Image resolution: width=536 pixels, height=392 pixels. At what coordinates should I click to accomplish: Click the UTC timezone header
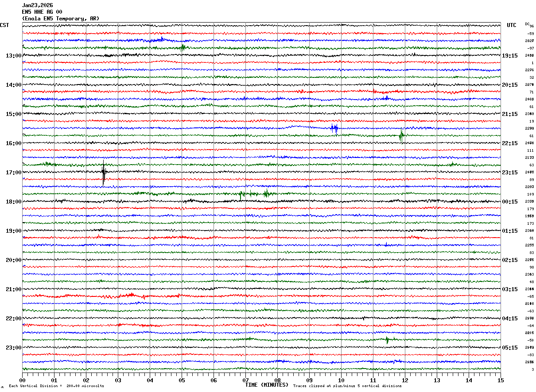click(512, 25)
